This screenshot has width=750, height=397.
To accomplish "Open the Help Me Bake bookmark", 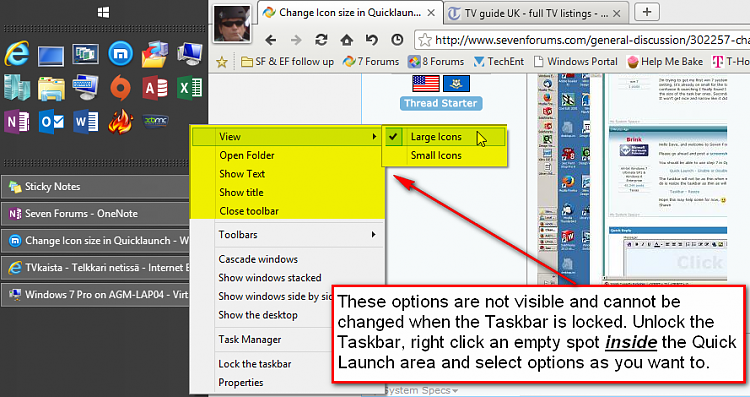I will (665, 62).
